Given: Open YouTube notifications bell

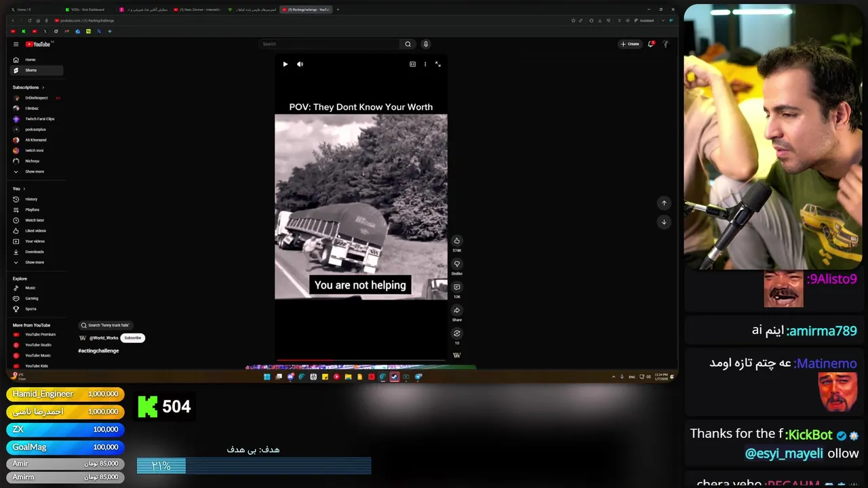Looking at the screenshot, I should tap(650, 44).
